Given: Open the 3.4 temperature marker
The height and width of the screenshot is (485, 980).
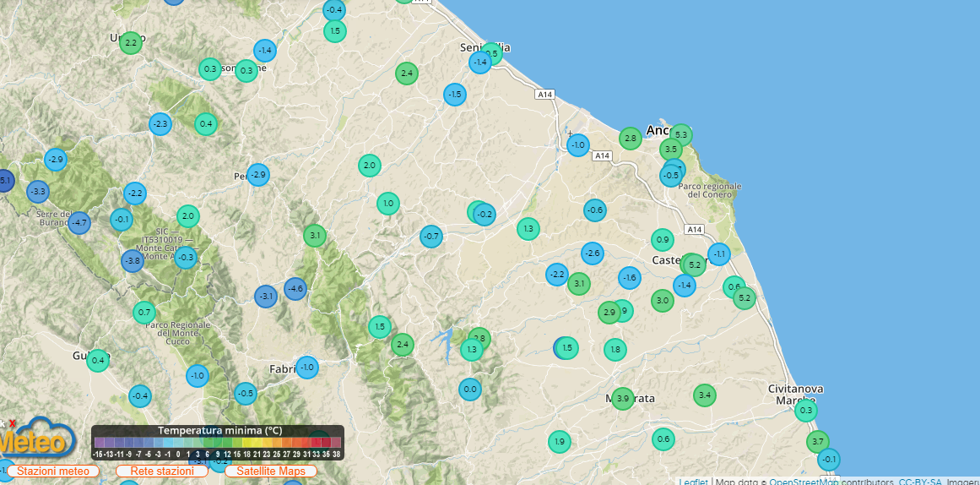Looking at the screenshot, I should (705, 395).
